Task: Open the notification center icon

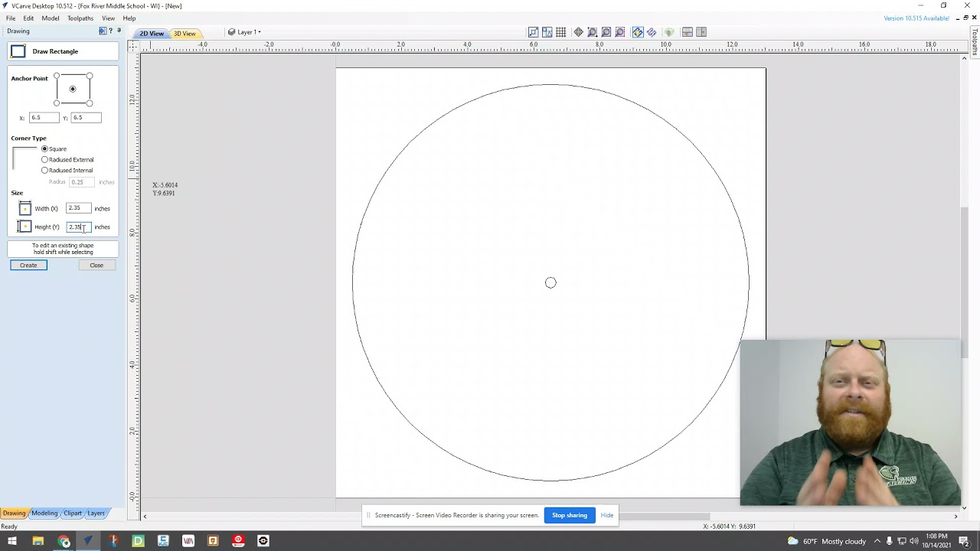Action: pos(964,541)
